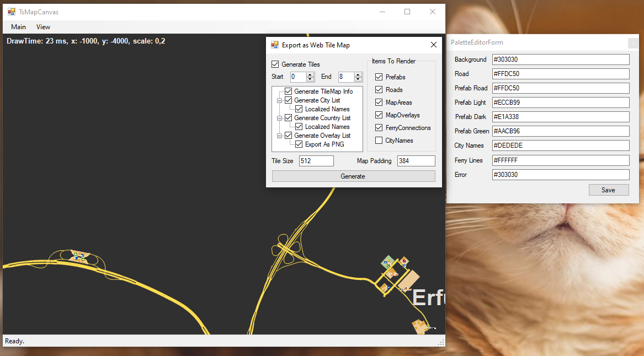
Task: Click the Tile Size input field
Action: click(x=316, y=161)
